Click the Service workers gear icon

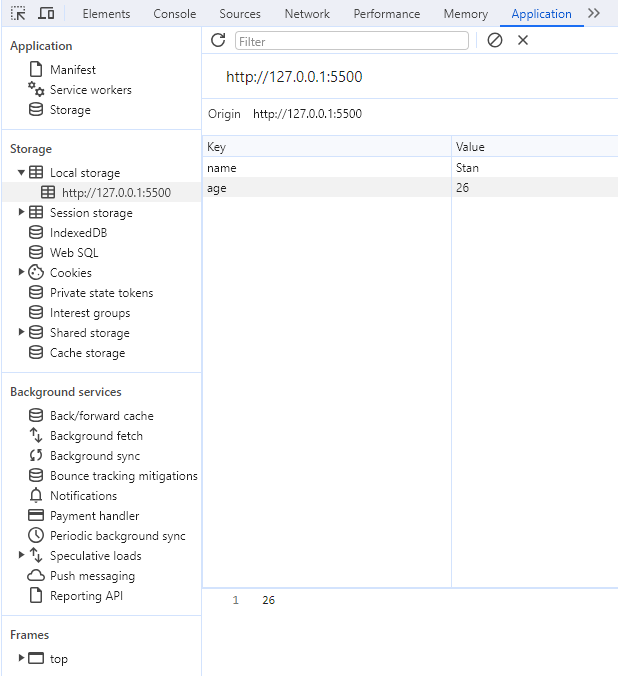(36, 89)
